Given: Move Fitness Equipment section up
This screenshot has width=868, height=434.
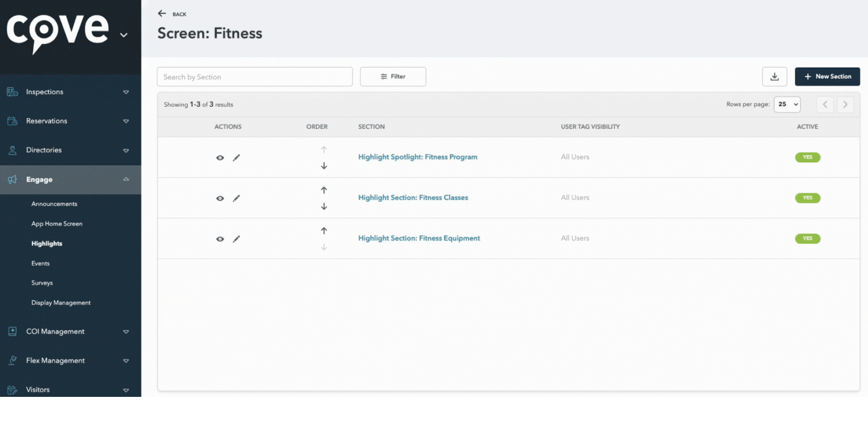Looking at the screenshot, I should pos(324,231).
